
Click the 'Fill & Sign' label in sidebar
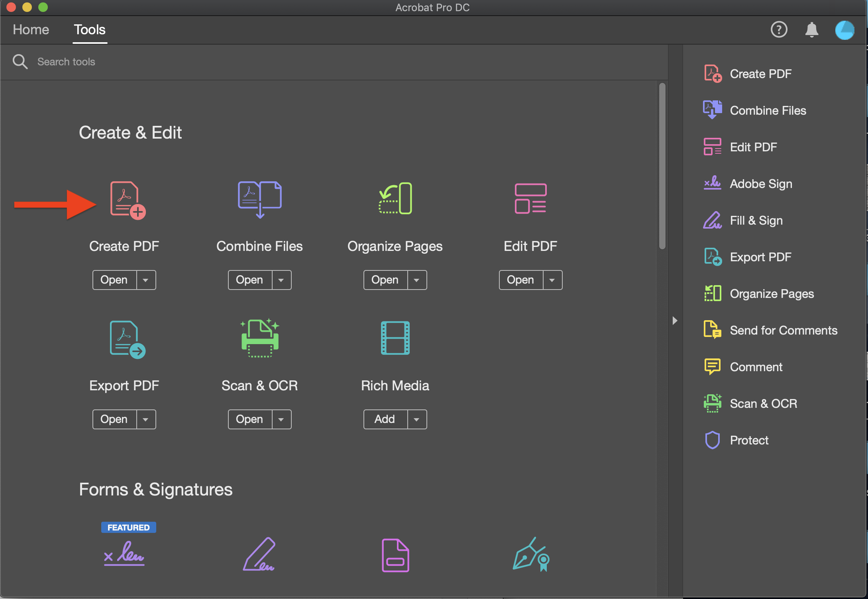coord(756,221)
